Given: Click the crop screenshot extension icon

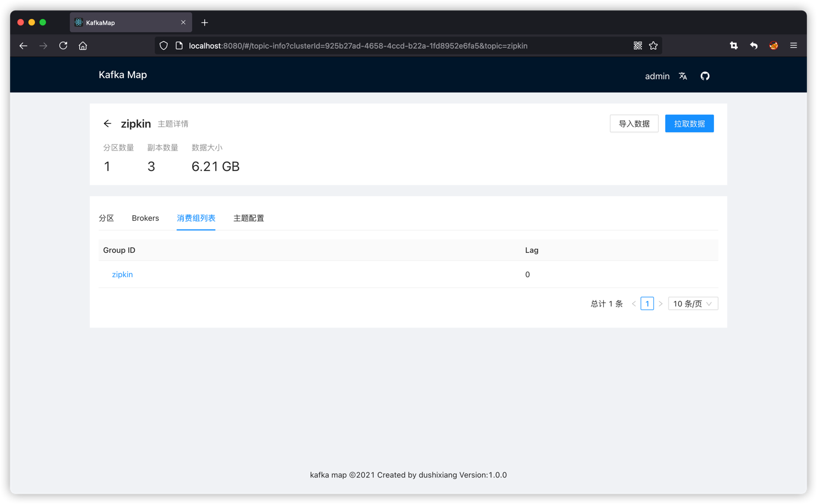Looking at the screenshot, I should (734, 46).
